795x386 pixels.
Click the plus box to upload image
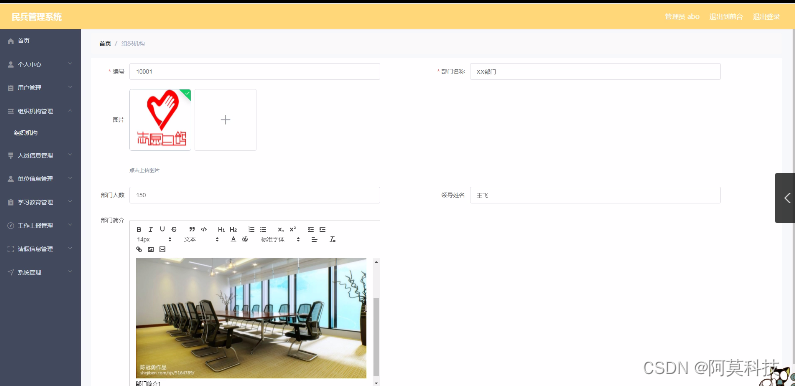(226, 120)
